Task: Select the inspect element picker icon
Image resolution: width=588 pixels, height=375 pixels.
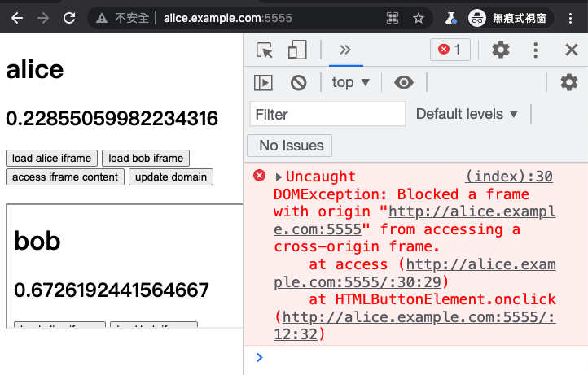Action: click(x=265, y=50)
